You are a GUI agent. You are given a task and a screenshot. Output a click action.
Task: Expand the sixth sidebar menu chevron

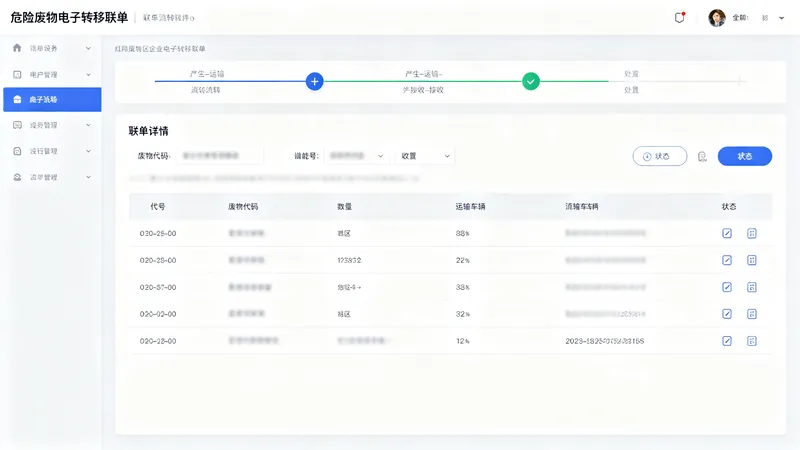(x=88, y=177)
